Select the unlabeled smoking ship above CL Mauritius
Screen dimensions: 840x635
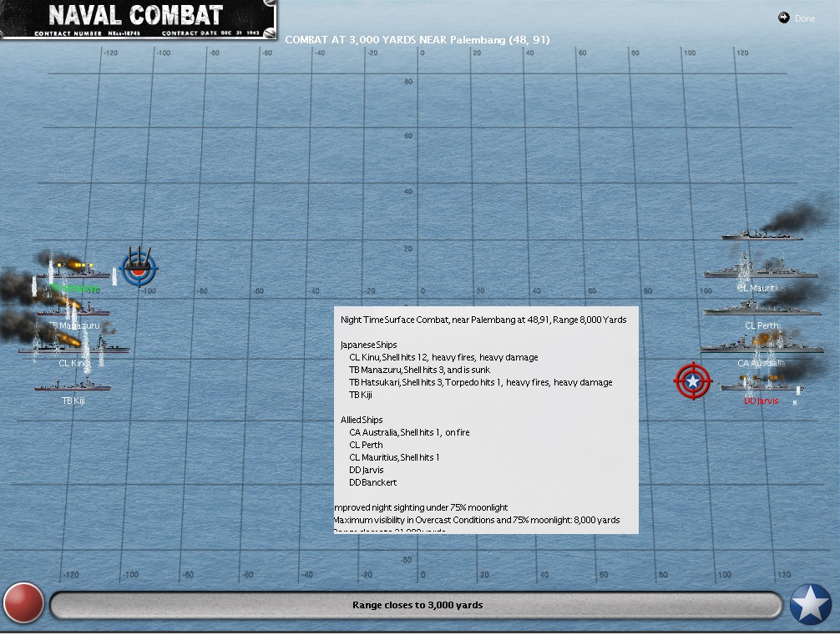[x=762, y=234]
